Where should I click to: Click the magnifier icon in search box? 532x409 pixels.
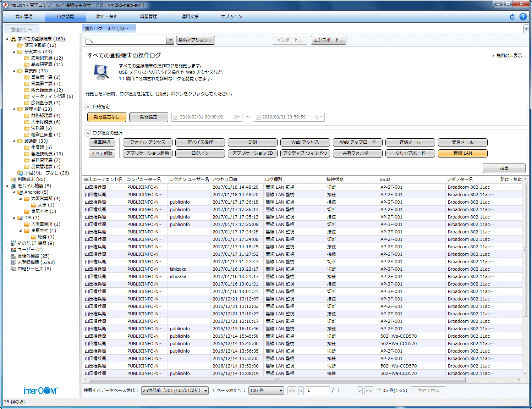pos(90,40)
